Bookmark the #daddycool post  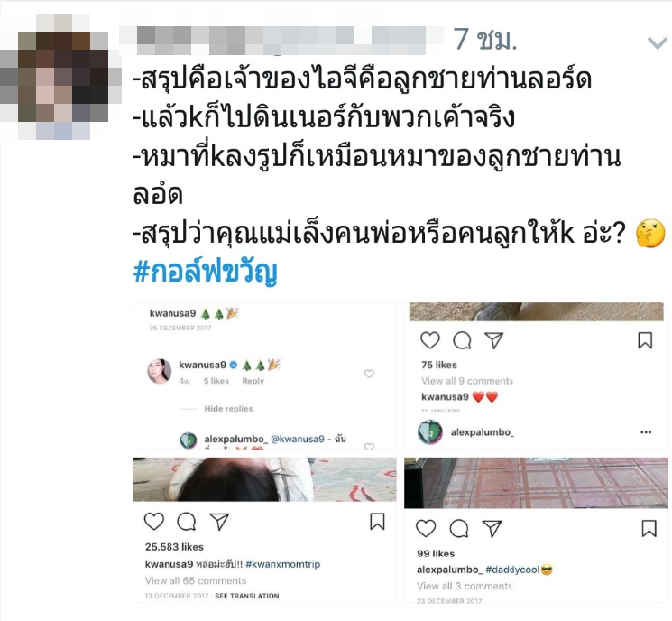tap(649, 528)
